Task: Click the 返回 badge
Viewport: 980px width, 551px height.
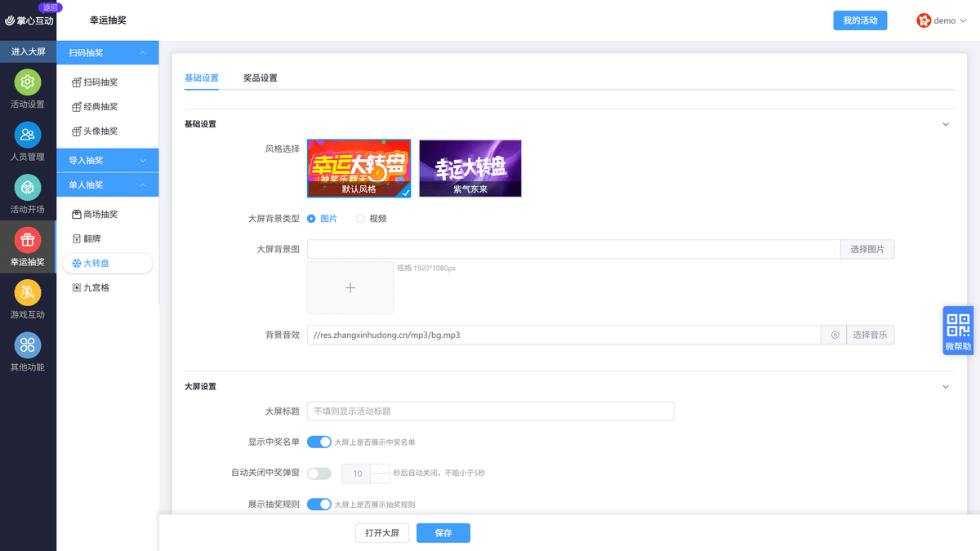Action: 50,7
